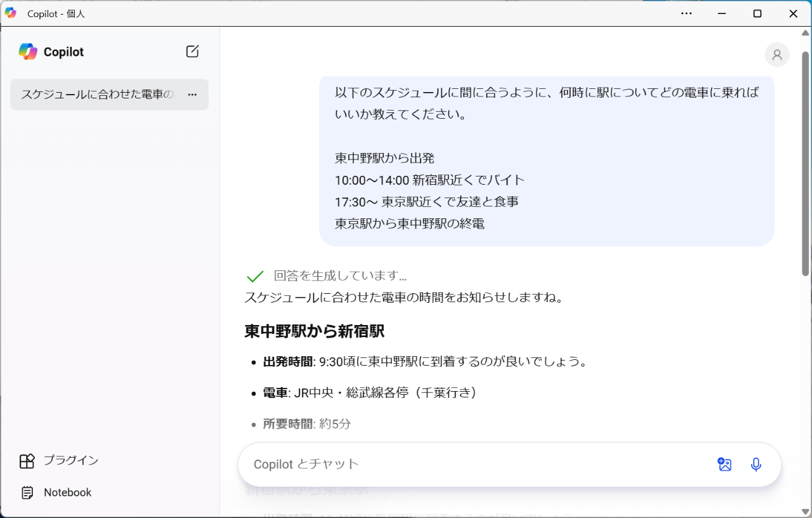
Task: Open the user profile avatar
Action: click(x=776, y=55)
